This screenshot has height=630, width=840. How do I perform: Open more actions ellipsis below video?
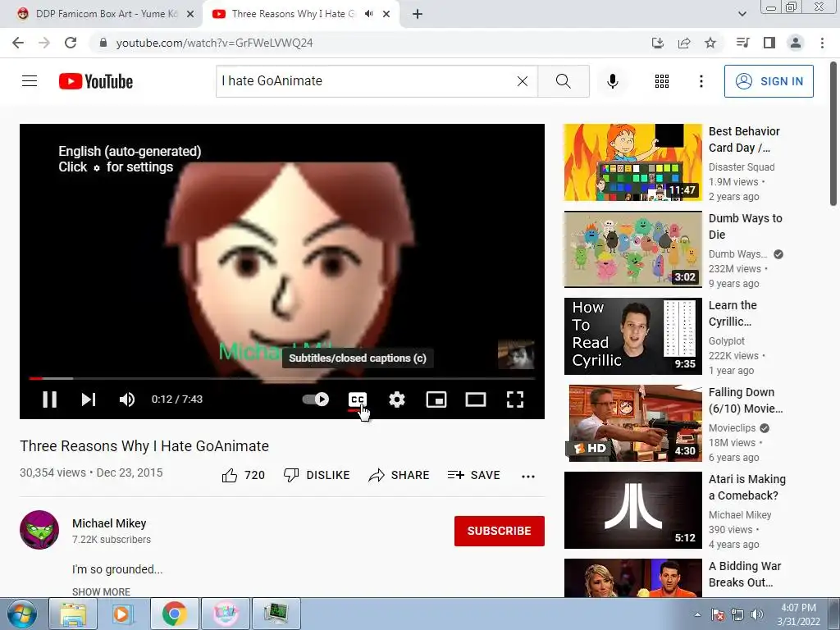(x=528, y=477)
